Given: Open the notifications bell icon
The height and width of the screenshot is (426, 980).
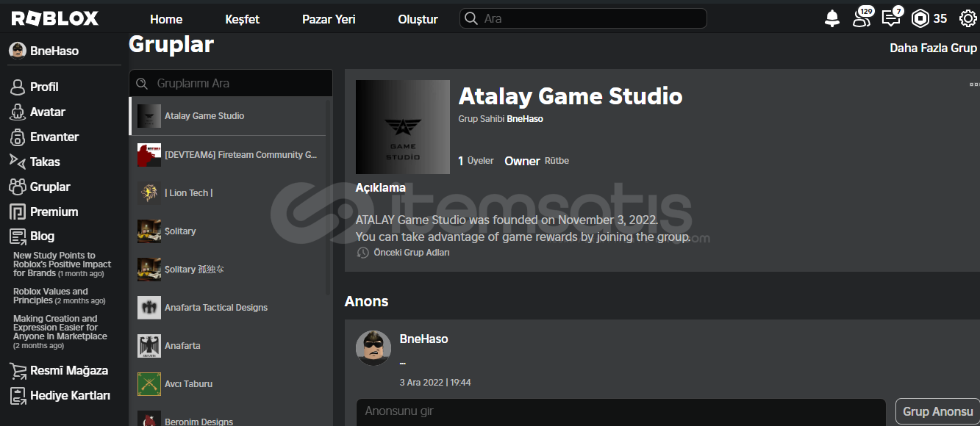Looking at the screenshot, I should point(832,19).
